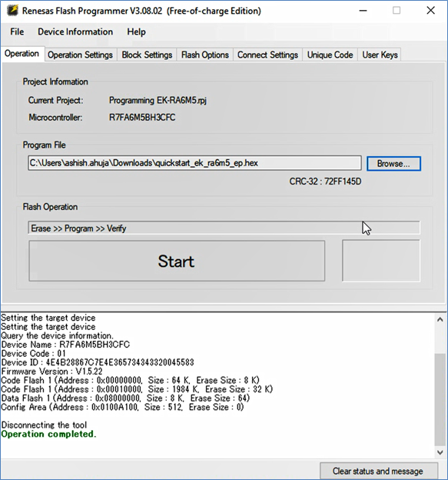Image resolution: width=448 pixels, height=480 pixels.
Task: Click the Device ID log line
Action: (98, 362)
